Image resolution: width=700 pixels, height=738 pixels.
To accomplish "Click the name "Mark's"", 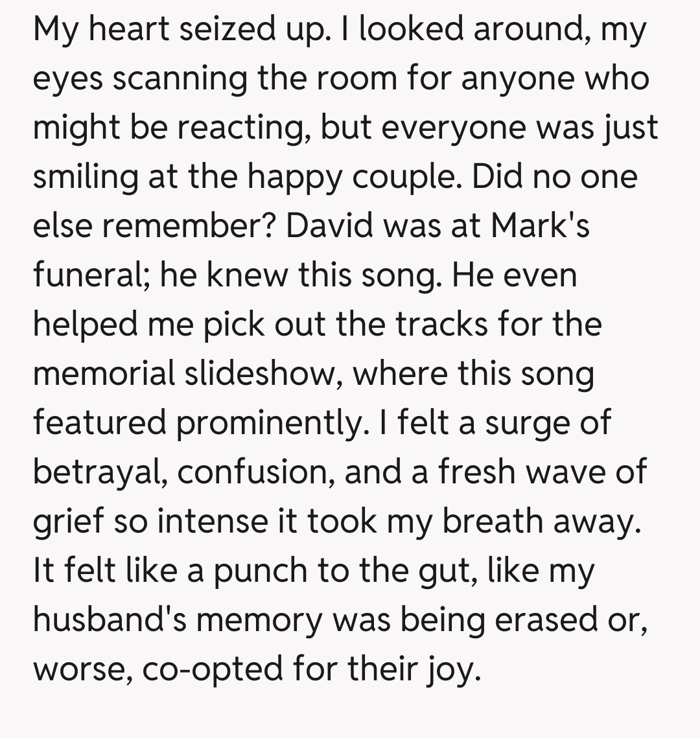I will click(540, 227).
